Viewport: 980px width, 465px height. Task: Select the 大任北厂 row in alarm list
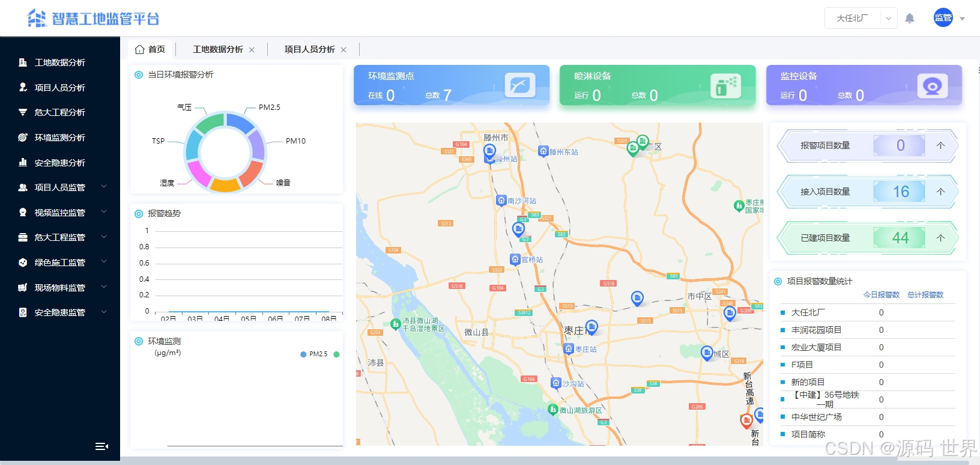(x=868, y=312)
